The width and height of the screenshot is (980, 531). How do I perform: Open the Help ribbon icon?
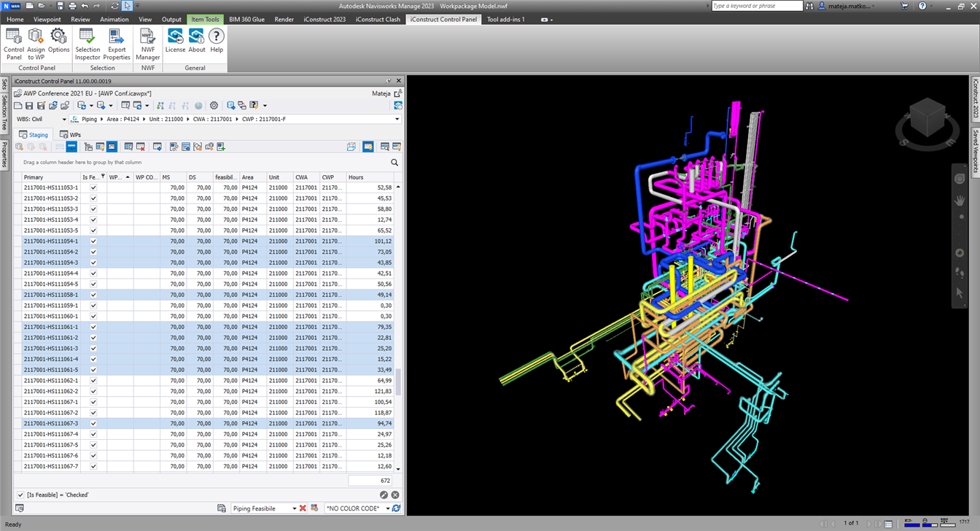[217, 40]
